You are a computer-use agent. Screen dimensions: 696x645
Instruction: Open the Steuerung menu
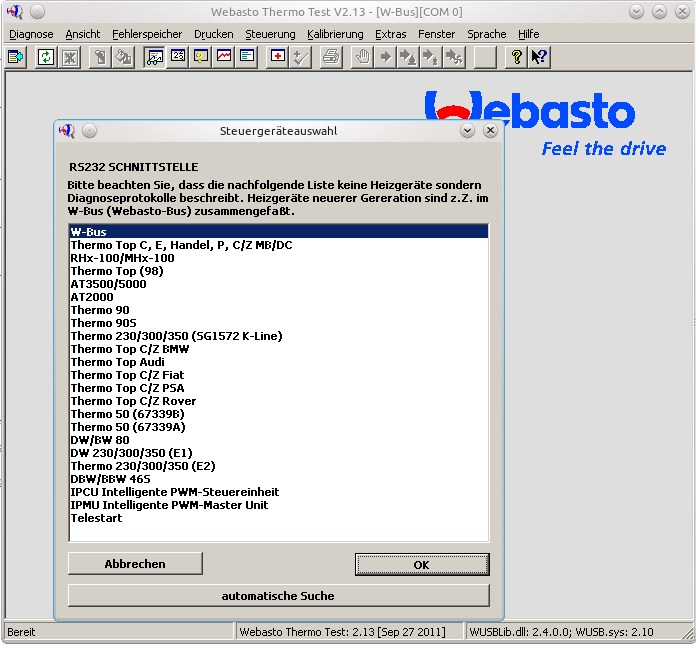point(270,34)
